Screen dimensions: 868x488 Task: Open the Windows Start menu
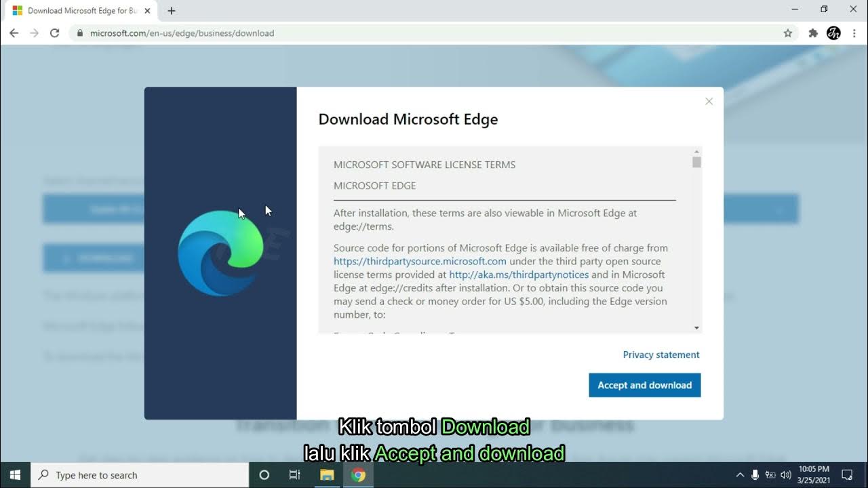point(15,475)
